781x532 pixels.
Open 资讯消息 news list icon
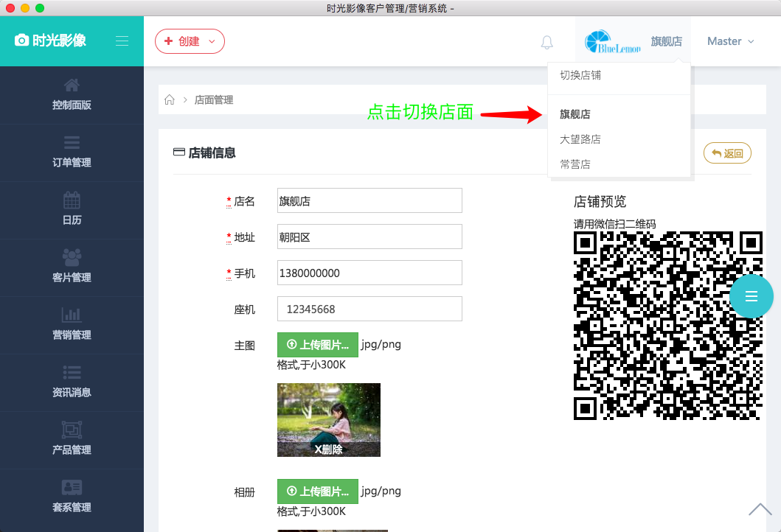click(x=72, y=372)
